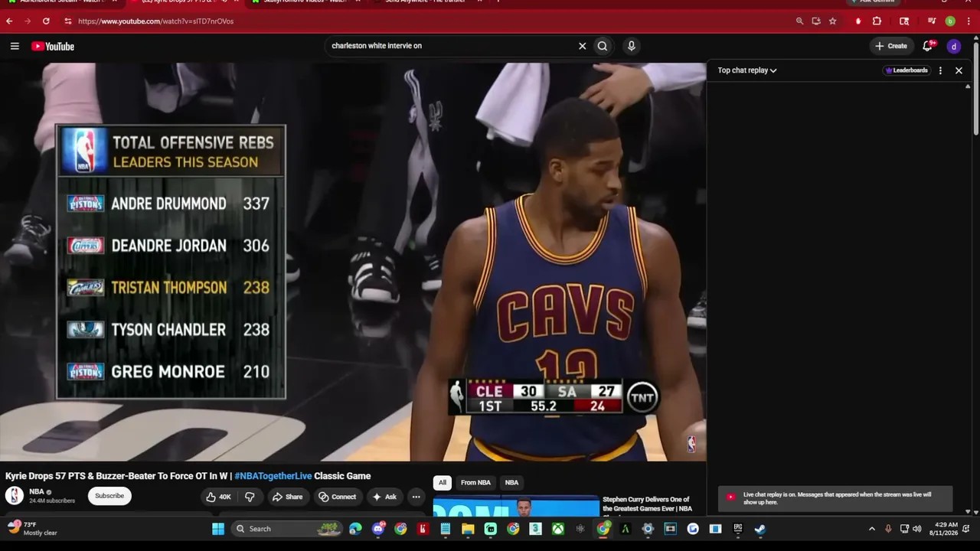Expand the Top chat replay dropdown
This screenshot has width=980, height=551.
coord(747,70)
